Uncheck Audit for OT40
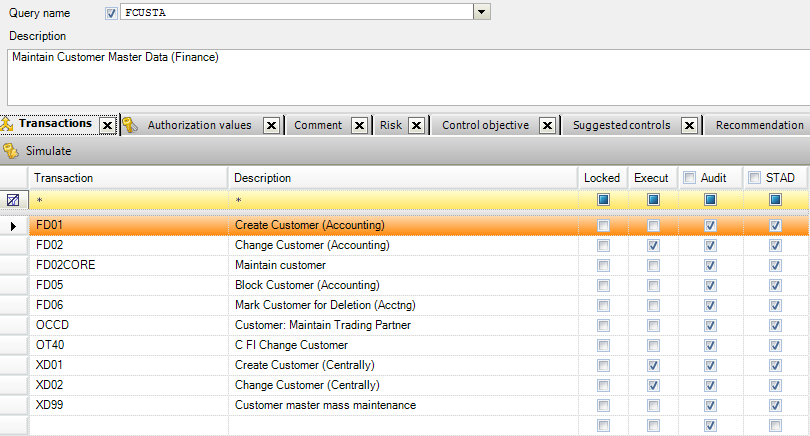 point(710,346)
